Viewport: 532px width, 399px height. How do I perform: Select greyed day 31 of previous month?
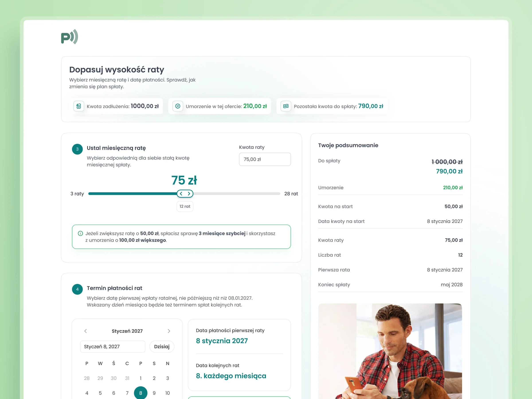point(127,378)
